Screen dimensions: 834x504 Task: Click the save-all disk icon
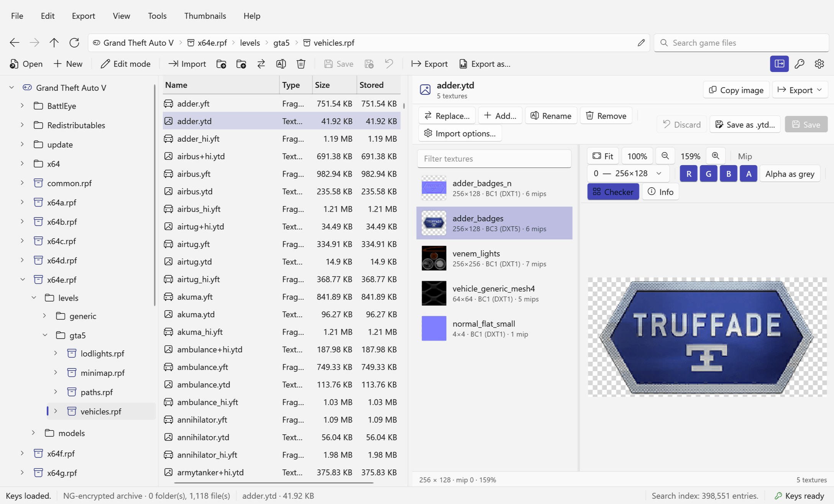(x=369, y=64)
